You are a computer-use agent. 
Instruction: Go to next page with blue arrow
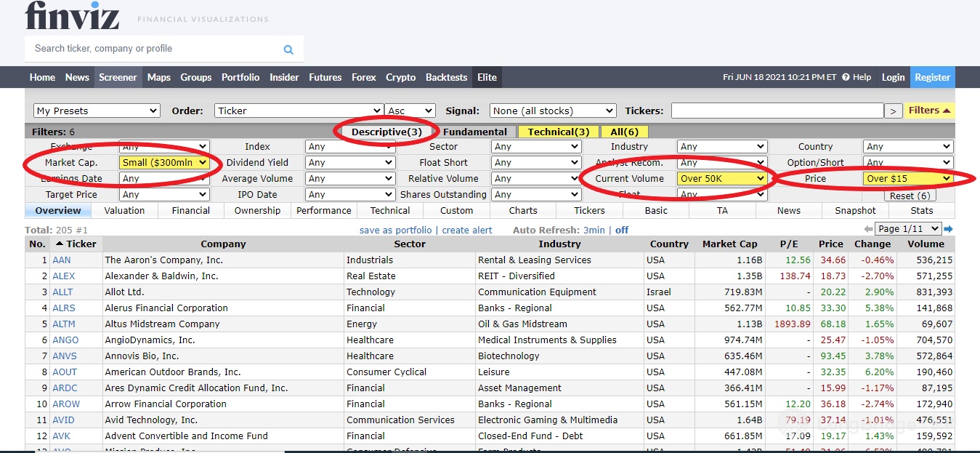tap(948, 229)
